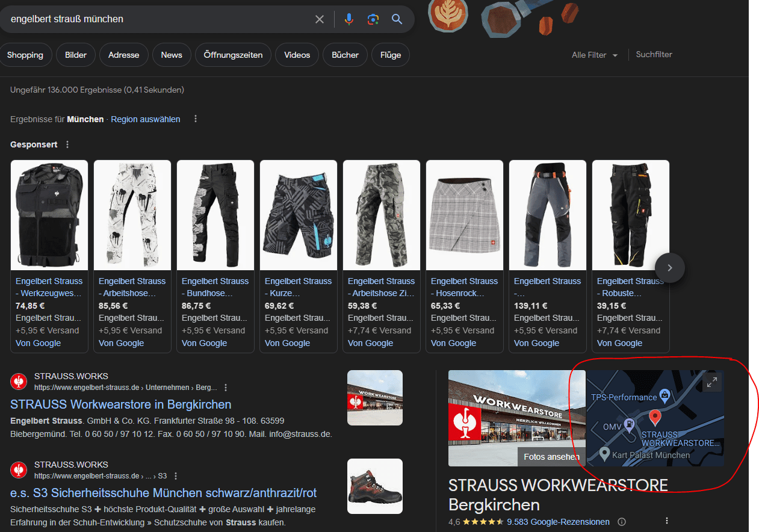
Task: Click the 139,11 € grey trousers image
Action: (x=548, y=215)
